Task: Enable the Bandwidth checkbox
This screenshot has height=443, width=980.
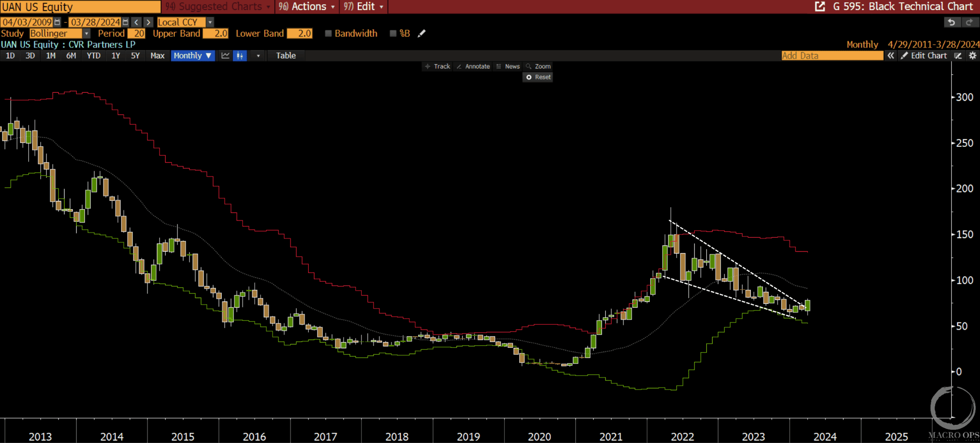Action: pyautogui.click(x=328, y=33)
